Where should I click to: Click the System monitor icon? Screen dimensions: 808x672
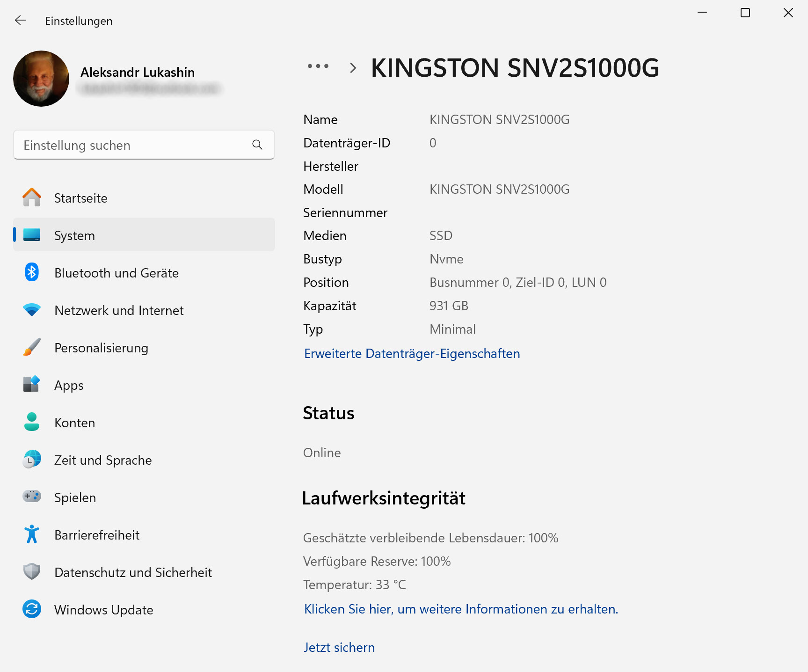(32, 235)
